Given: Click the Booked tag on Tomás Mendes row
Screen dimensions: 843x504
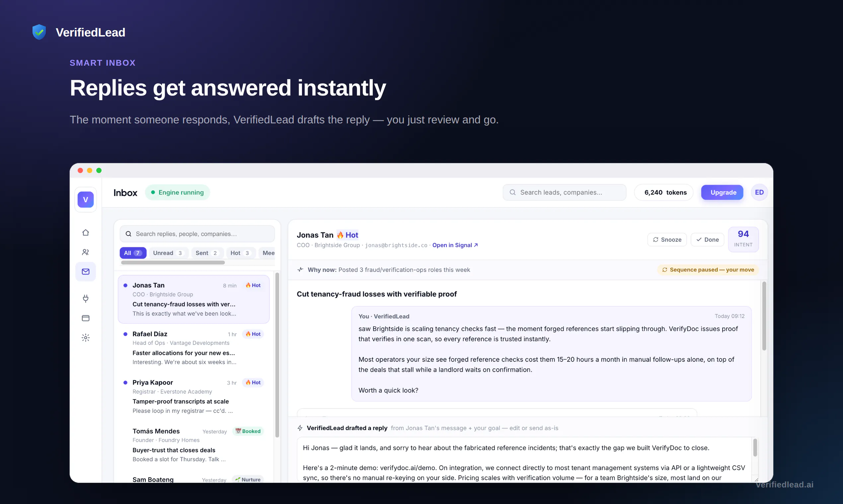Looking at the screenshot, I should click(x=248, y=431).
